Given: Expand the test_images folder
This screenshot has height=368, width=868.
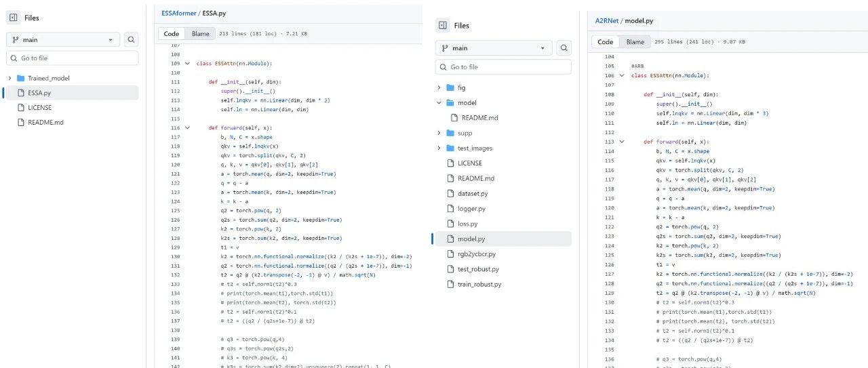Looking at the screenshot, I should tap(439, 148).
